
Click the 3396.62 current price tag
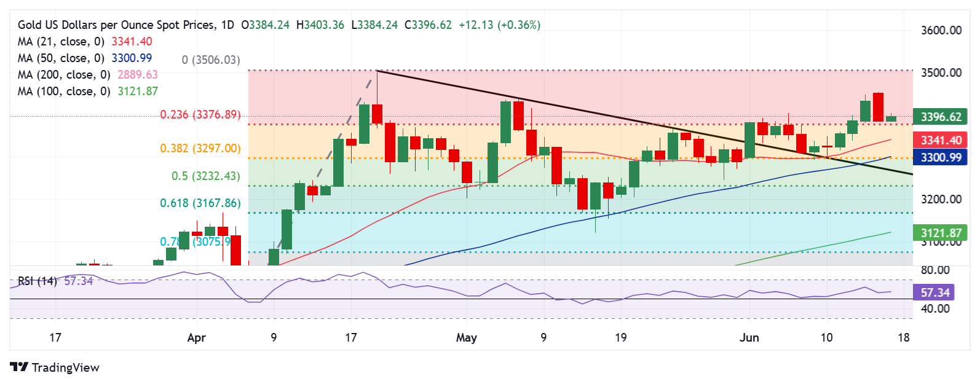coord(940,117)
